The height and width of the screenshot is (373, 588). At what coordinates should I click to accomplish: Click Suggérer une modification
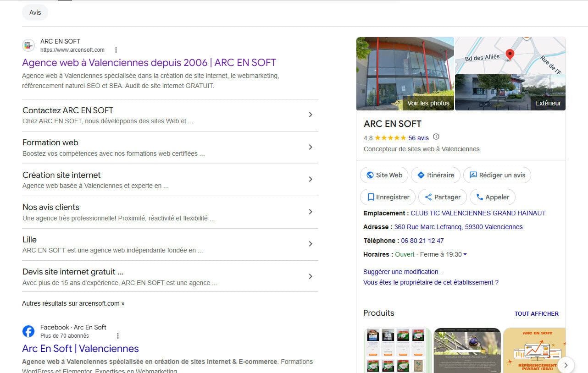coord(401,272)
